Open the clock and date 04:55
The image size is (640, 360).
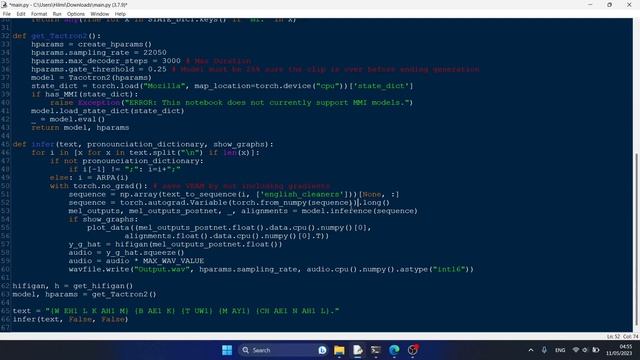tap(619, 350)
